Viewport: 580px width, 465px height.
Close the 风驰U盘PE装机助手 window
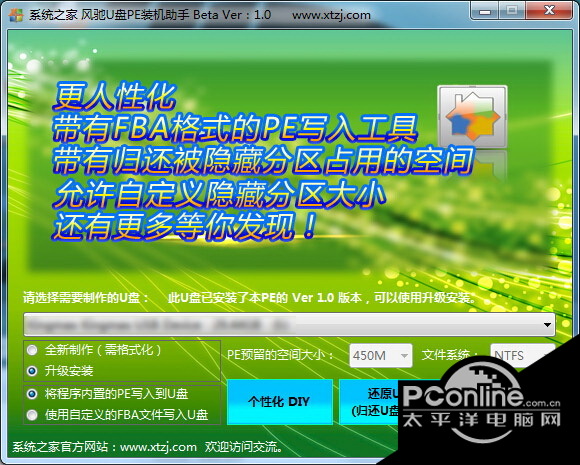click(549, 11)
